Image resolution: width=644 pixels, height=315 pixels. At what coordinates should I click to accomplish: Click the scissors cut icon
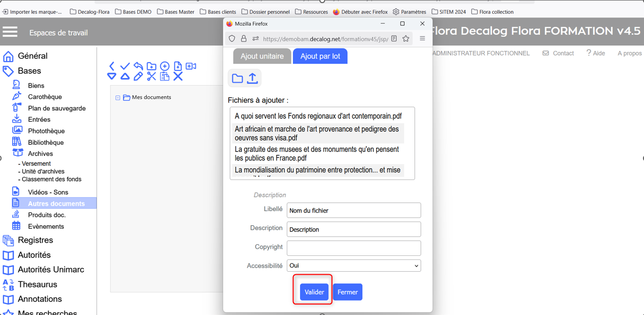152,76
